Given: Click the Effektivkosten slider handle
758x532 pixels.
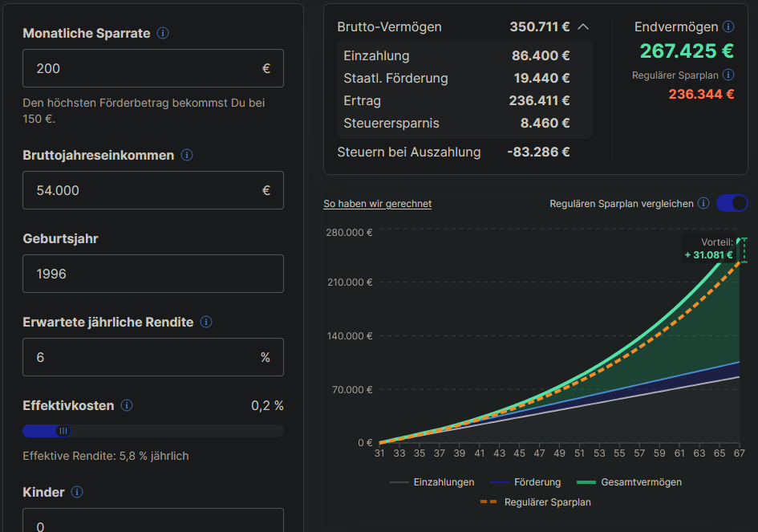Looking at the screenshot, I should pyautogui.click(x=63, y=431).
